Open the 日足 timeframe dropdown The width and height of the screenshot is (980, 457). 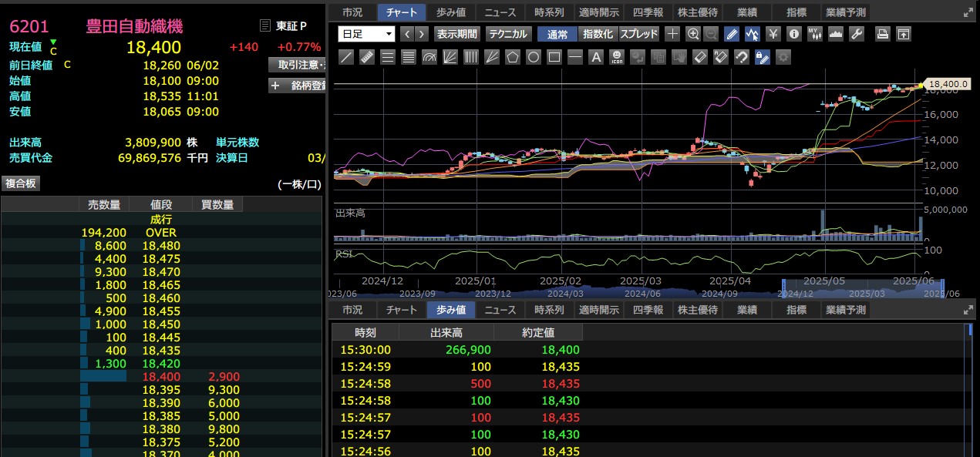click(x=366, y=34)
